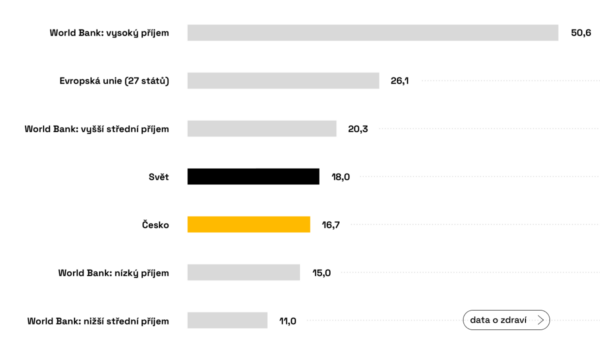Screen dimensions: 600x360
Task: Select the label "World Bank: vyšší střední příjem"
Action: pos(97,129)
